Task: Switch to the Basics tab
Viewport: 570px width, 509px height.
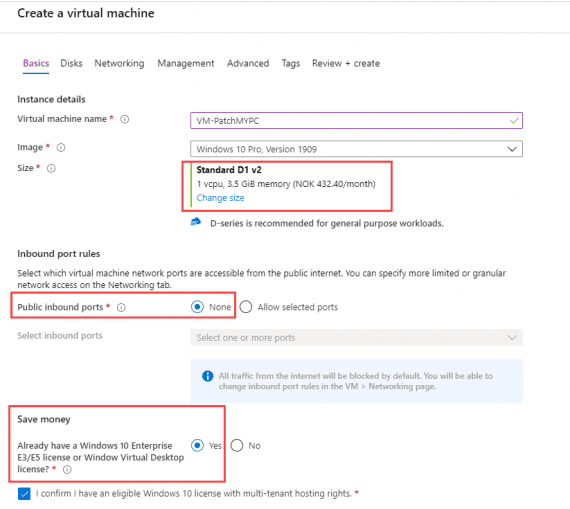Action: click(x=36, y=63)
